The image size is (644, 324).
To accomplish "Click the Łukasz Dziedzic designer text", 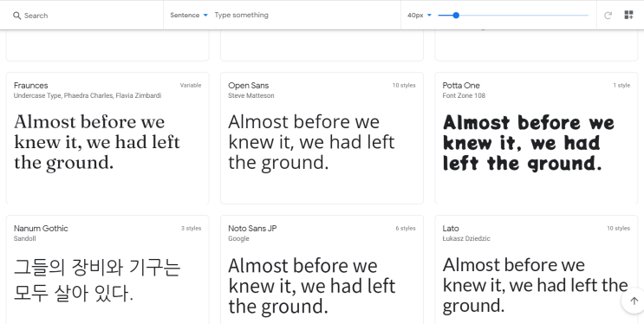I will (x=466, y=238).
